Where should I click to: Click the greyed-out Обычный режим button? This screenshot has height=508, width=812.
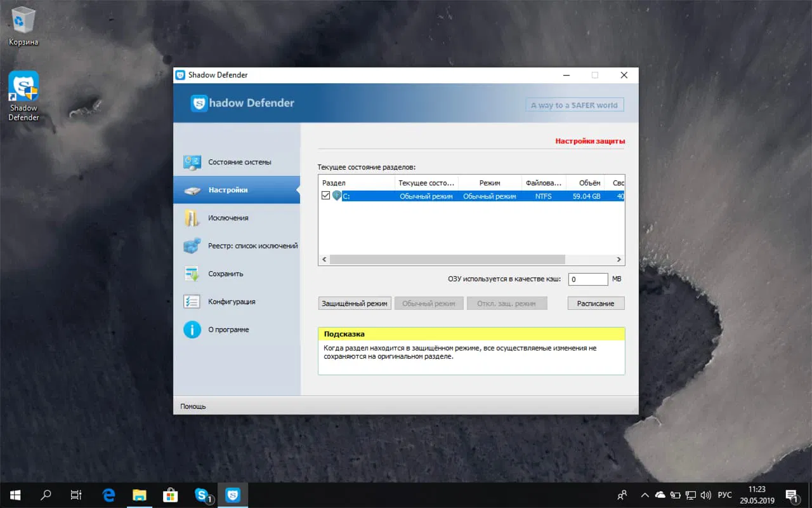(429, 304)
